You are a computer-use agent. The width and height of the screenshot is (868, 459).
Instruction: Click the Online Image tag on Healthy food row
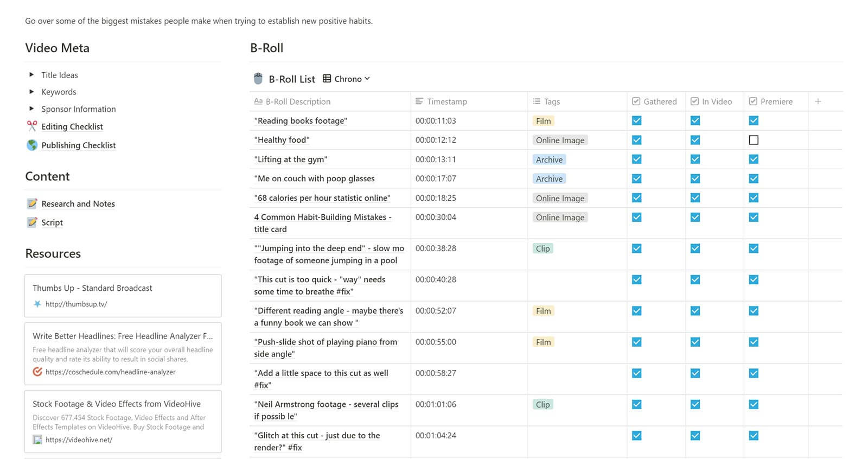[x=560, y=140]
